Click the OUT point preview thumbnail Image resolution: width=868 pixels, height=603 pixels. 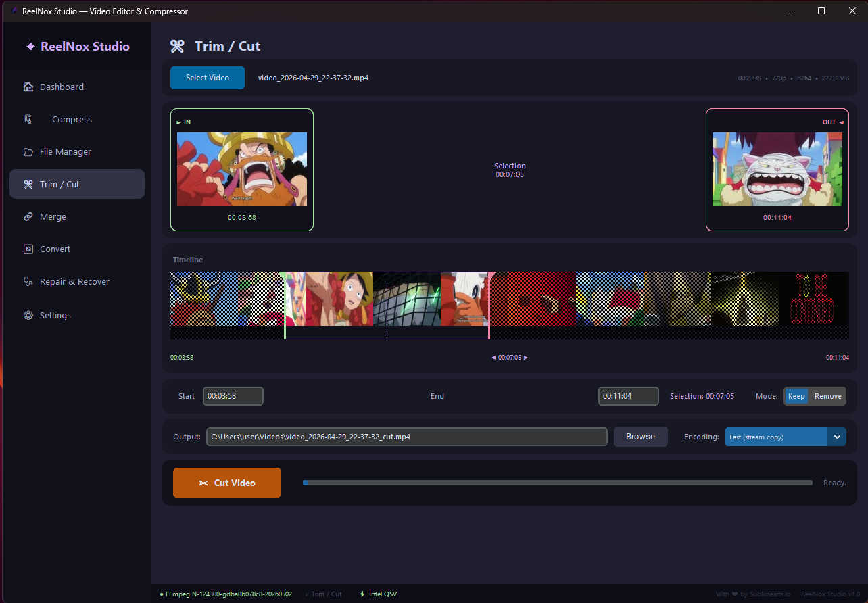tap(777, 169)
